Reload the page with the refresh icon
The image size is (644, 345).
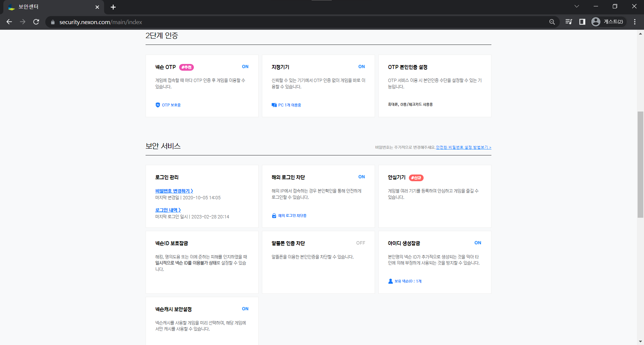click(36, 22)
